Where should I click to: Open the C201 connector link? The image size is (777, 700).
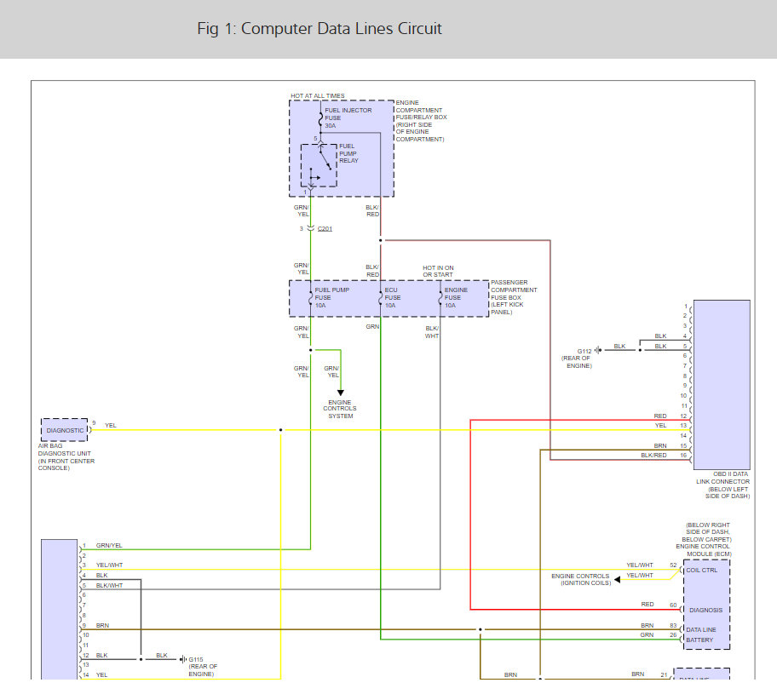(x=325, y=228)
